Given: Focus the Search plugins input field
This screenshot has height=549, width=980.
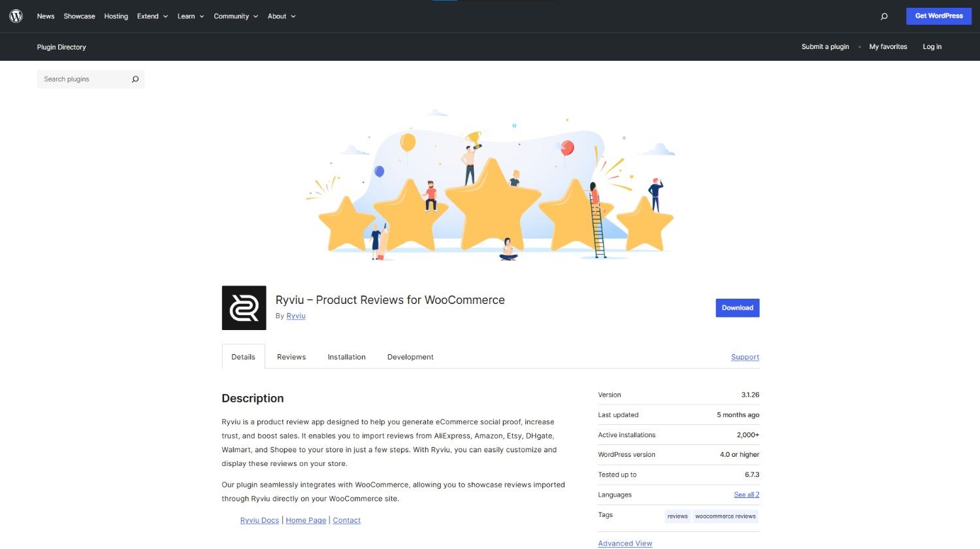Looking at the screenshot, I should pos(84,79).
